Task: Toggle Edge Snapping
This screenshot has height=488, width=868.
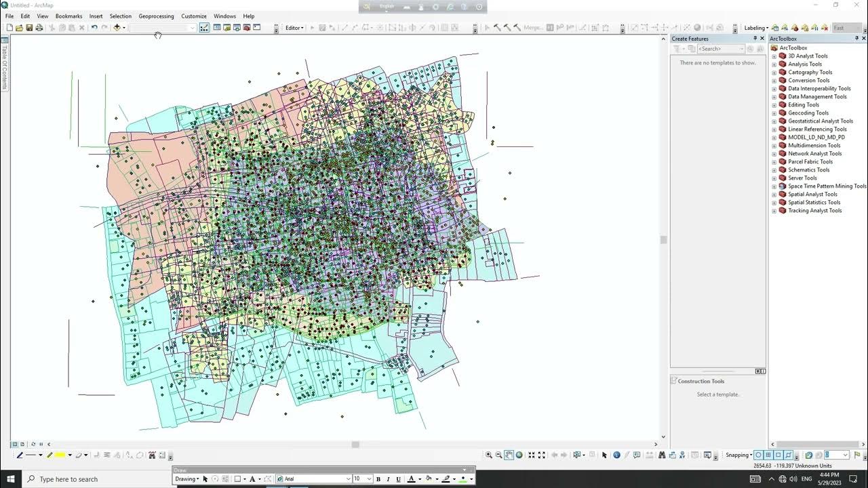Action: pos(788,455)
